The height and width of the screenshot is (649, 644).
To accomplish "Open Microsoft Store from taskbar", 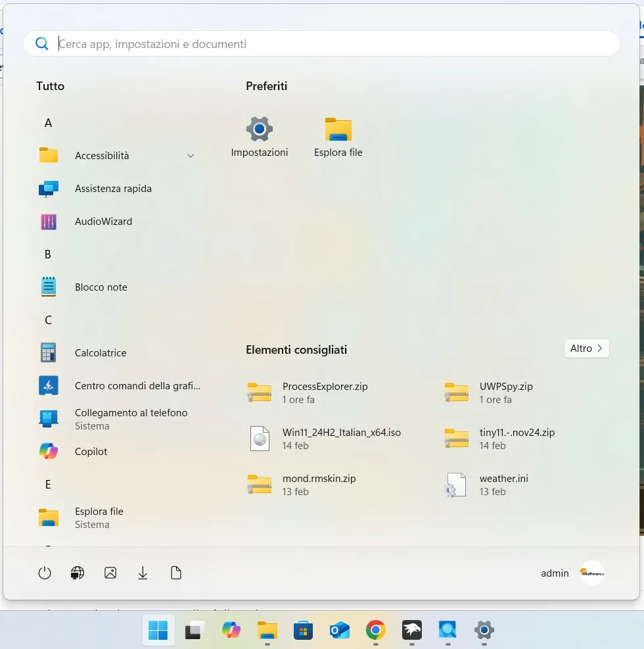I will [303, 631].
